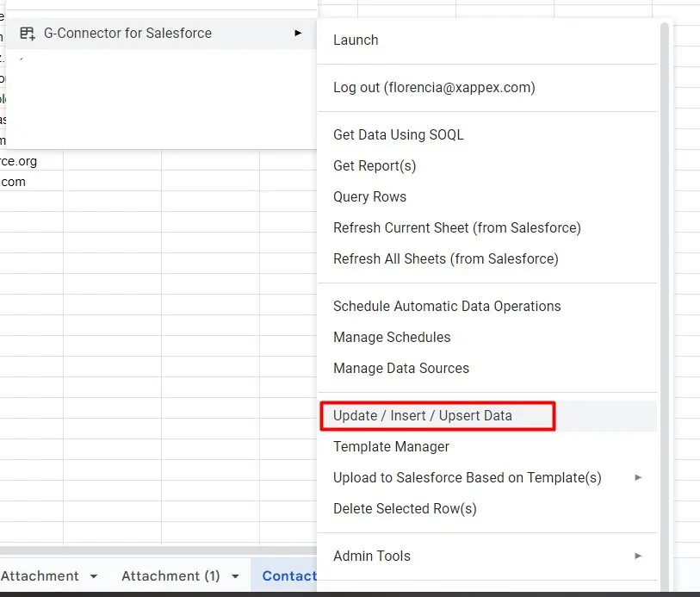Open G-Connector for Salesforce submenu
Image resolution: width=700 pixels, height=597 pixels.
[162, 34]
